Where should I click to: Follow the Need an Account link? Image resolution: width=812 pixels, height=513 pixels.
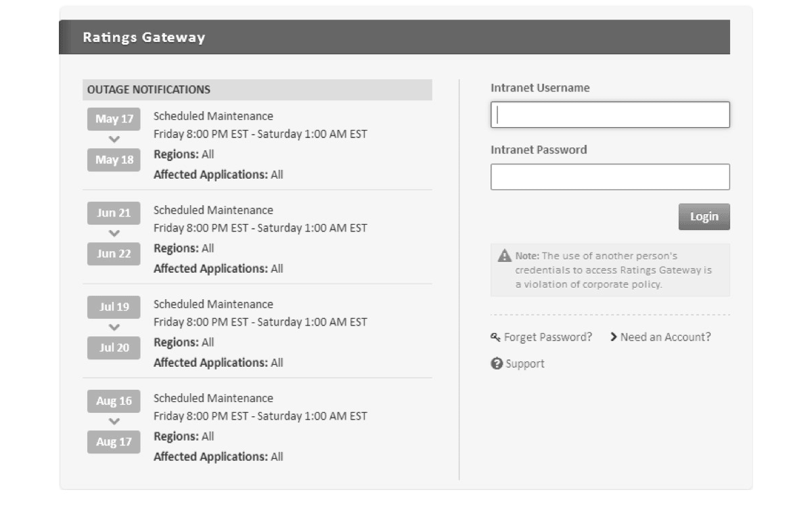coord(665,337)
